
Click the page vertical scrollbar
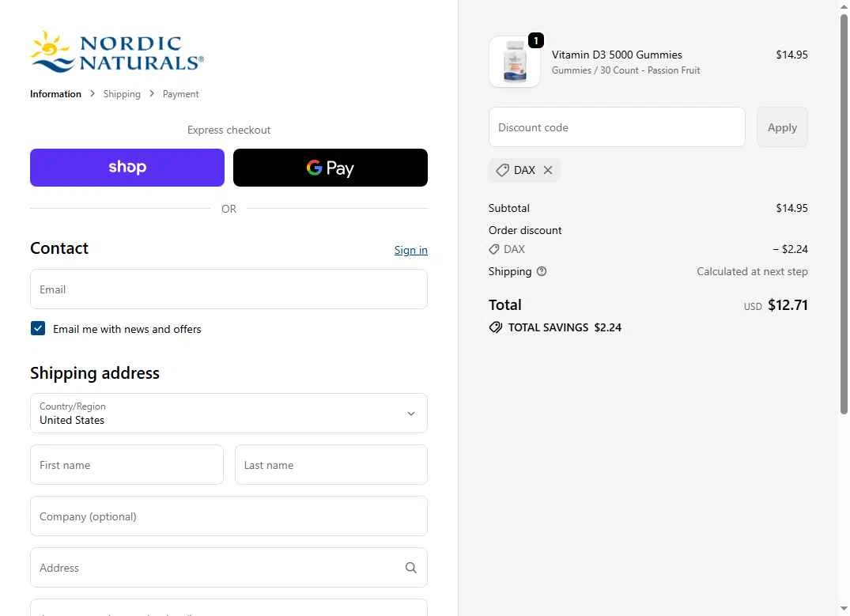point(844,214)
